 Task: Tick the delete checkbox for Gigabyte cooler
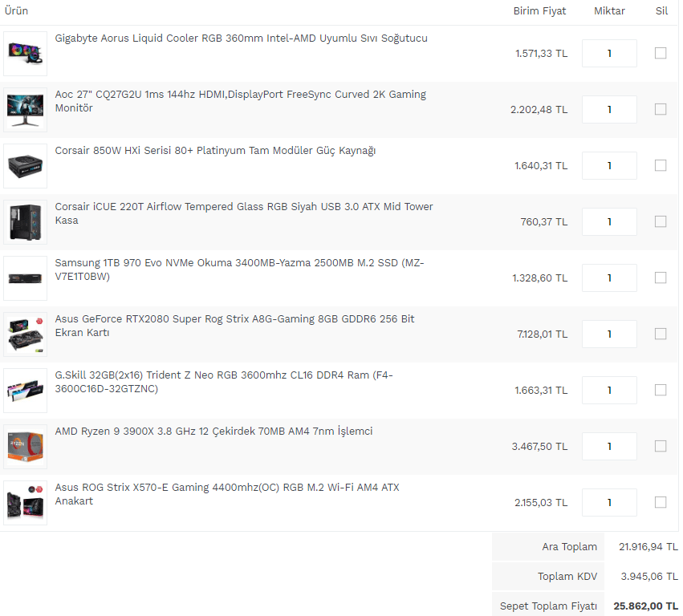[x=661, y=53]
